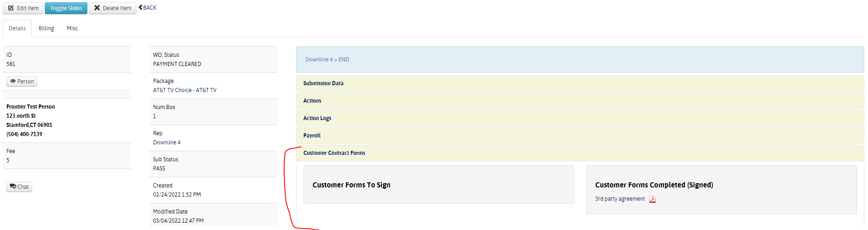Open the 3rd party agreement PDF icon

(x=652, y=199)
